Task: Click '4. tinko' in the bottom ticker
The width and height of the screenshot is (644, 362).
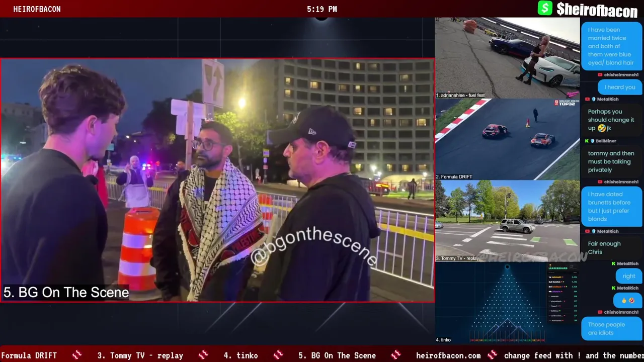Action: pyautogui.click(x=240, y=355)
